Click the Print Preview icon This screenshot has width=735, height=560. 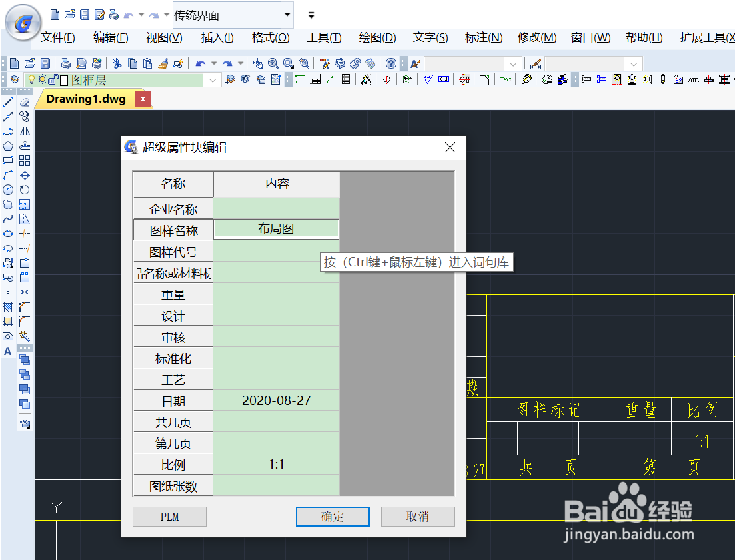(81, 63)
